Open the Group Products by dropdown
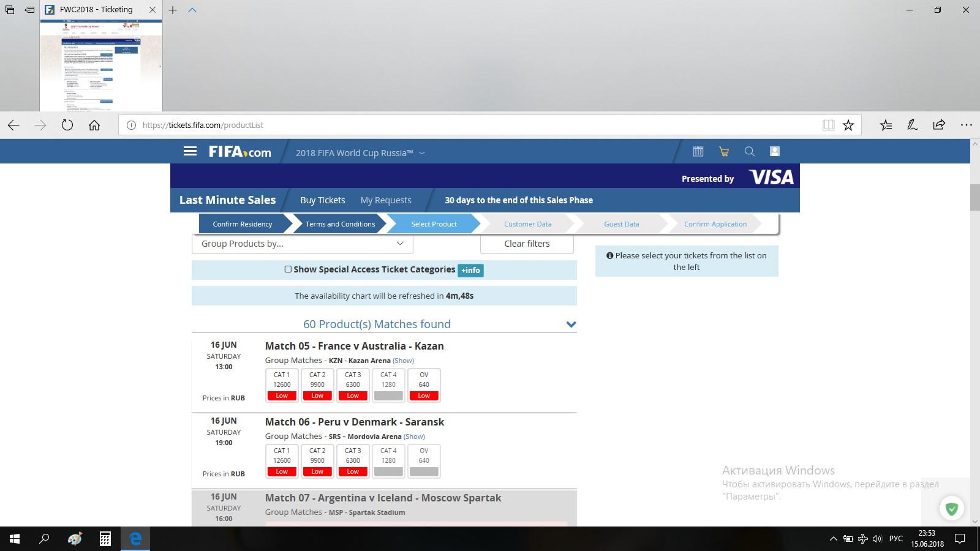Viewport: 980px width, 551px height. click(x=303, y=244)
